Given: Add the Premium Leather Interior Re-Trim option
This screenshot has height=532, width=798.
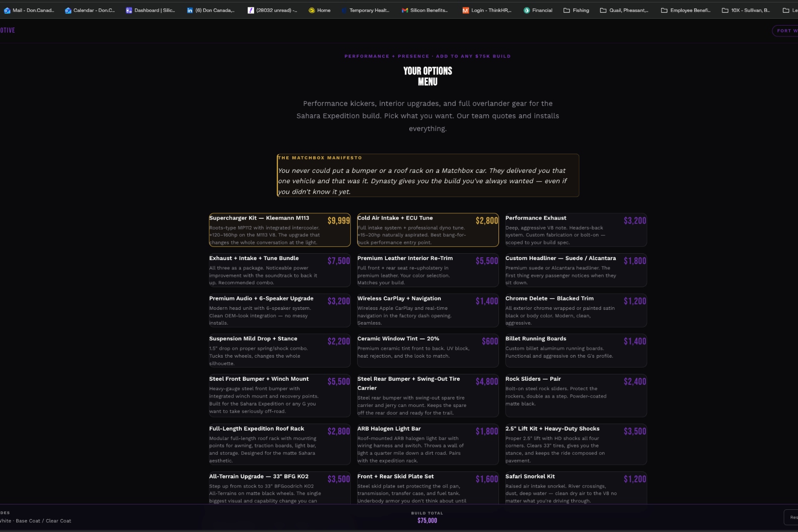Looking at the screenshot, I should [x=428, y=270].
